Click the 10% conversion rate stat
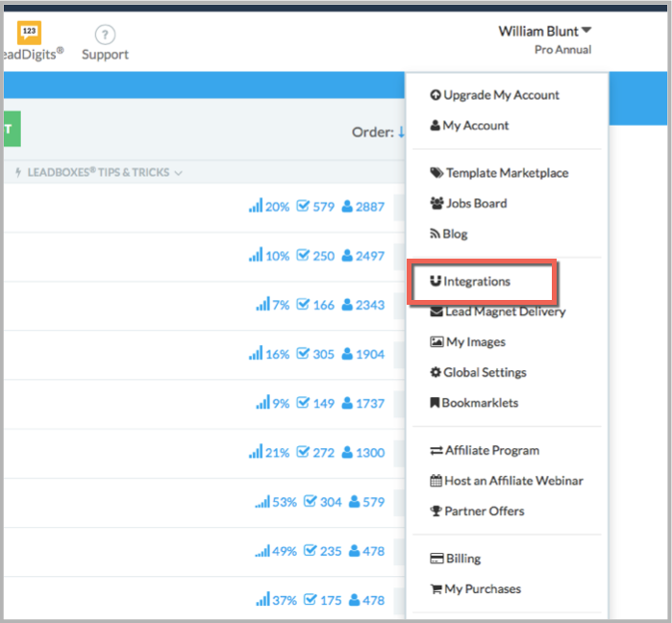This screenshot has width=672, height=623. point(269,256)
